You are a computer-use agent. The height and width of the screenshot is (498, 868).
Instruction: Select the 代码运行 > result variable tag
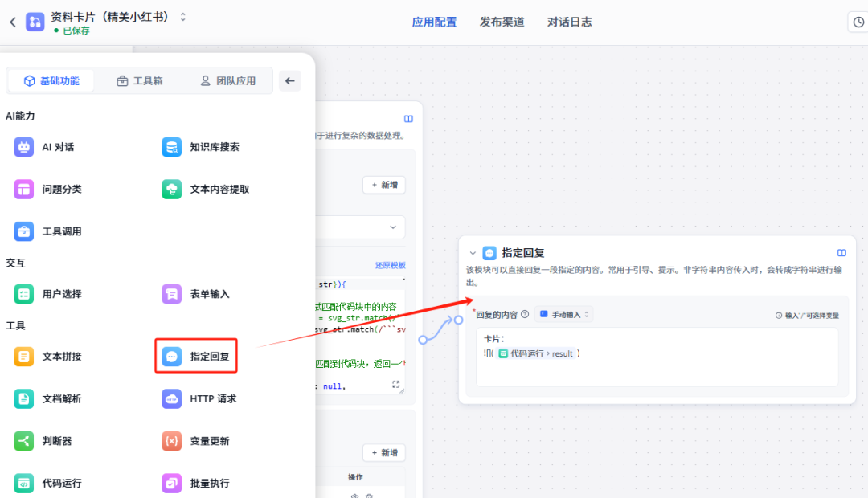pos(536,353)
